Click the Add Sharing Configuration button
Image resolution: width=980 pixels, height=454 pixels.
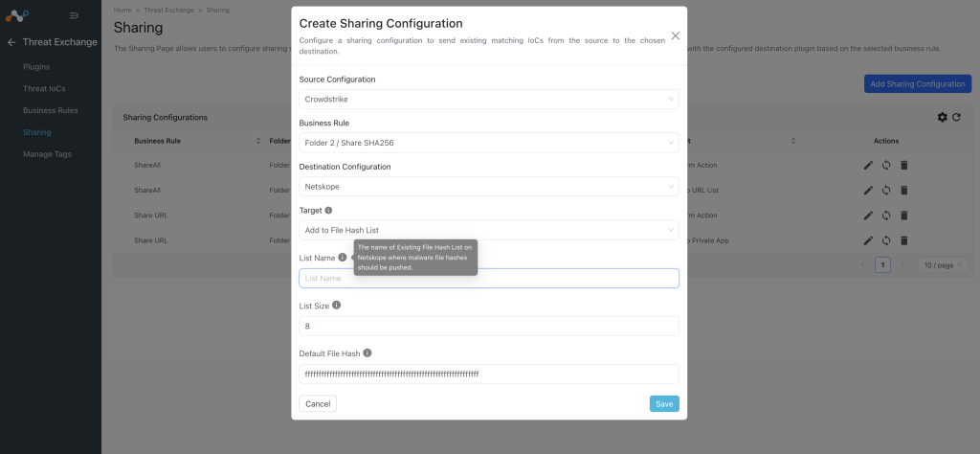pyautogui.click(x=918, y=83)
